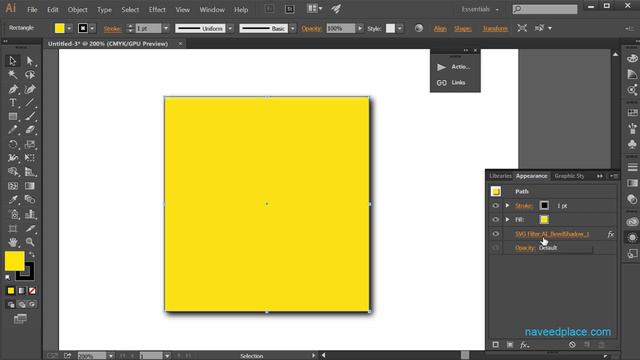640x360 pixels.
Task: Set paint mode to Color below swatches
Action: [11, 291]
